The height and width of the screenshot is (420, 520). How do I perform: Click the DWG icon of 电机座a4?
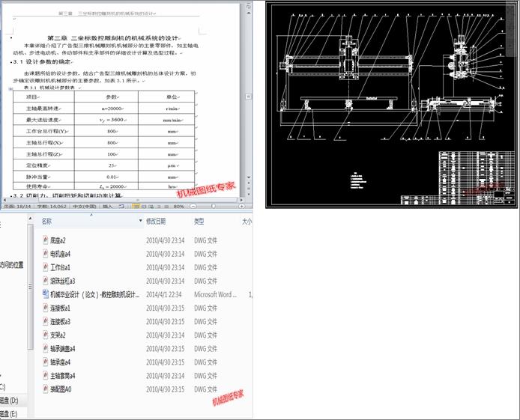tap(46, 253)
